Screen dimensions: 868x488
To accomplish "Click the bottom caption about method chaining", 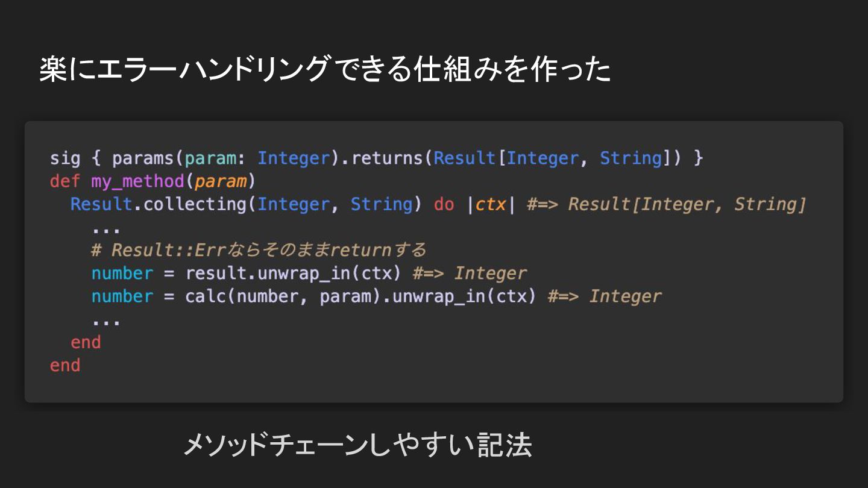I will 357,446.
